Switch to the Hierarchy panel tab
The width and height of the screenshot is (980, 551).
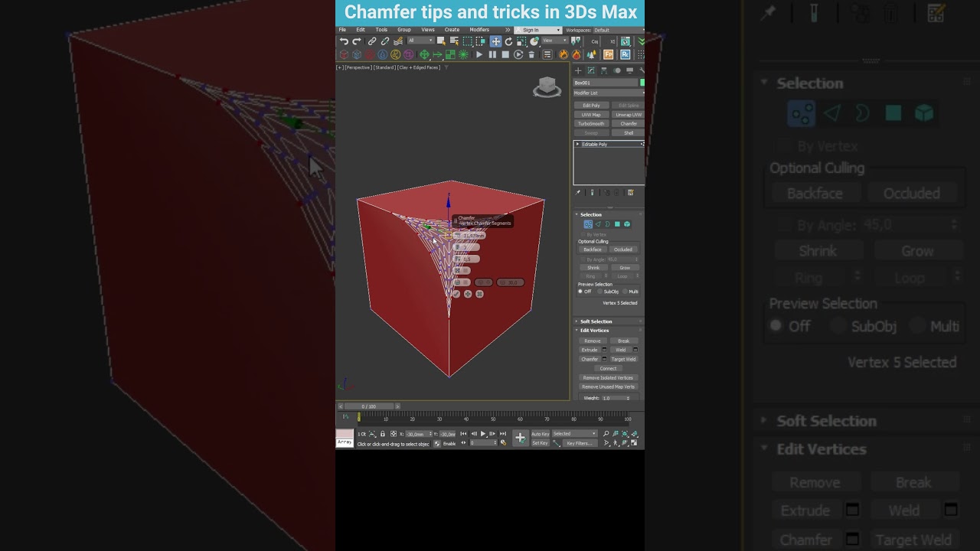pyautogui.click(x=604, y=70)
